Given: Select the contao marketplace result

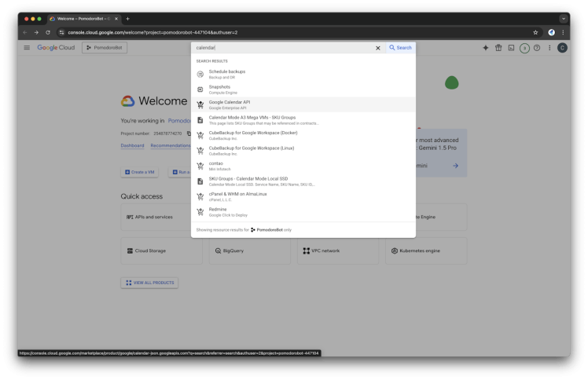Looking at the screenshot, I should 303,166.
